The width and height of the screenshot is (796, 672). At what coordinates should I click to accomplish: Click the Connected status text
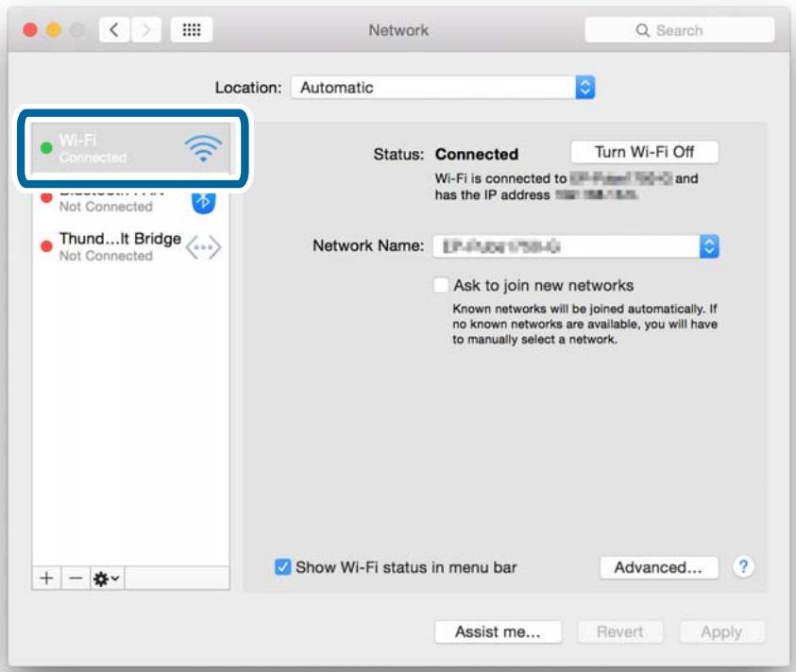point(477,154)
